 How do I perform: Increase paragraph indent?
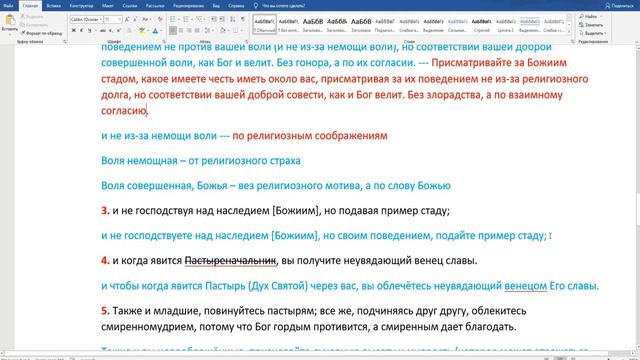(222, 20)
